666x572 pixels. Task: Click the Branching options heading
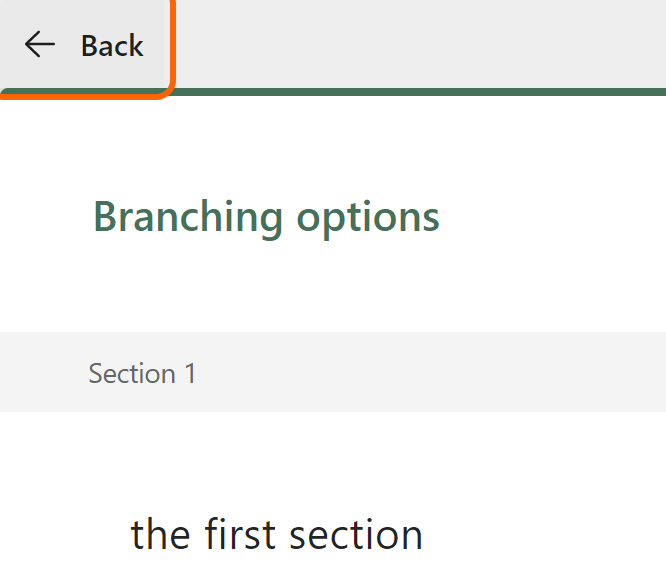tap(266, 216)
